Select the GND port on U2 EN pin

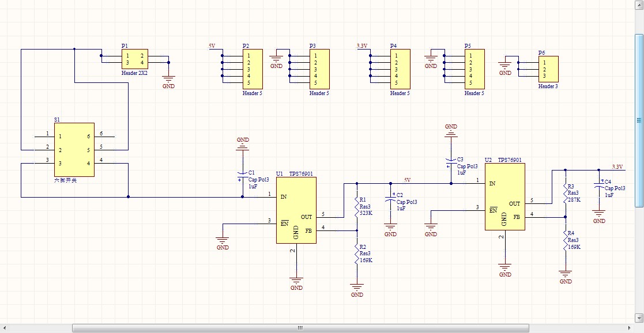[431, 229]
